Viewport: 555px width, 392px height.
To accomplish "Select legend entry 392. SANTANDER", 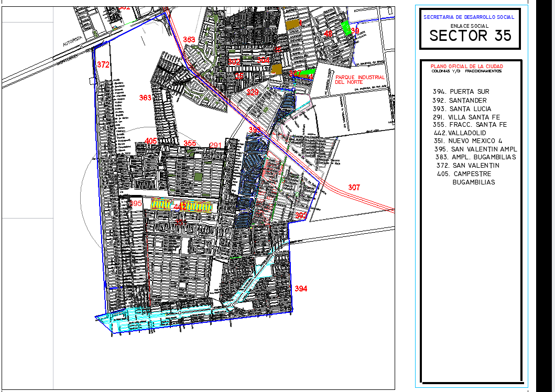I will point(460,100).
